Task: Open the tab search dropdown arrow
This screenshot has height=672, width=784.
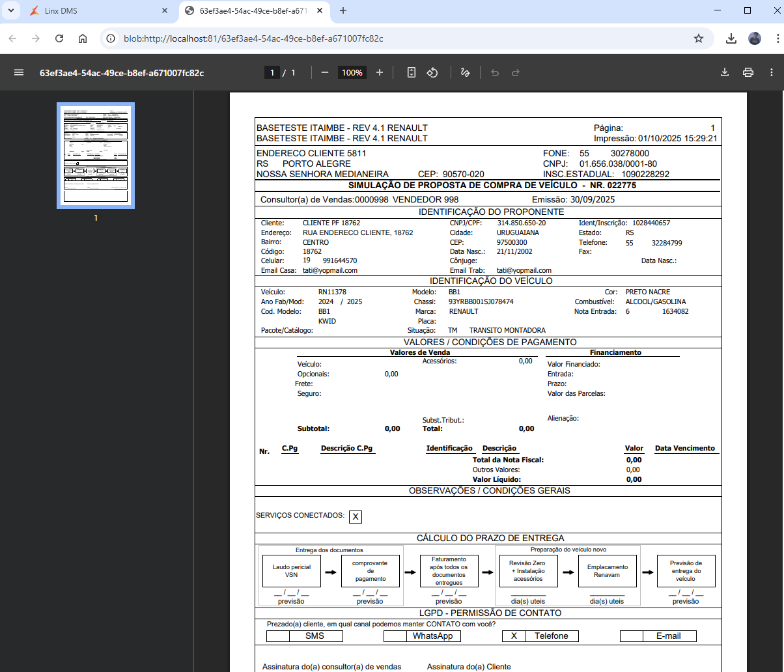Action: click(11, 10)
